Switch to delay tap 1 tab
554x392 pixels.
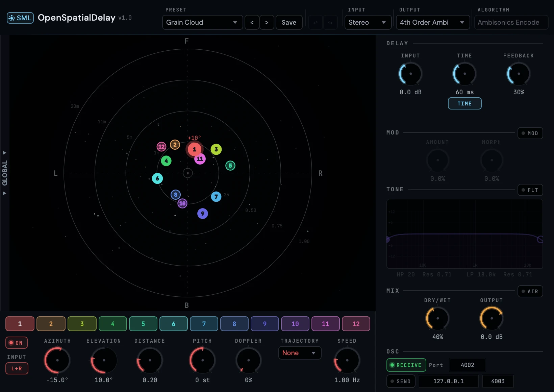tap(20, 324)
